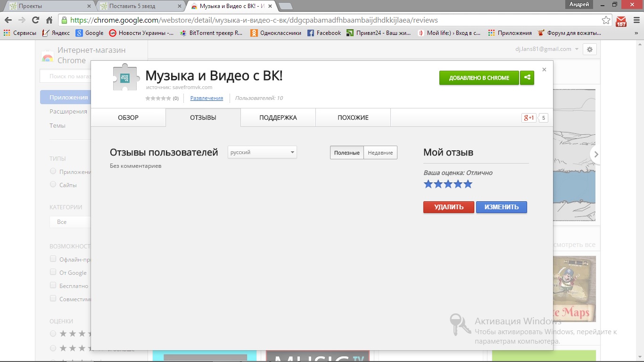Select the Сайты type radio button
This screenshot has width=644, height=362.
pos(53,184)
